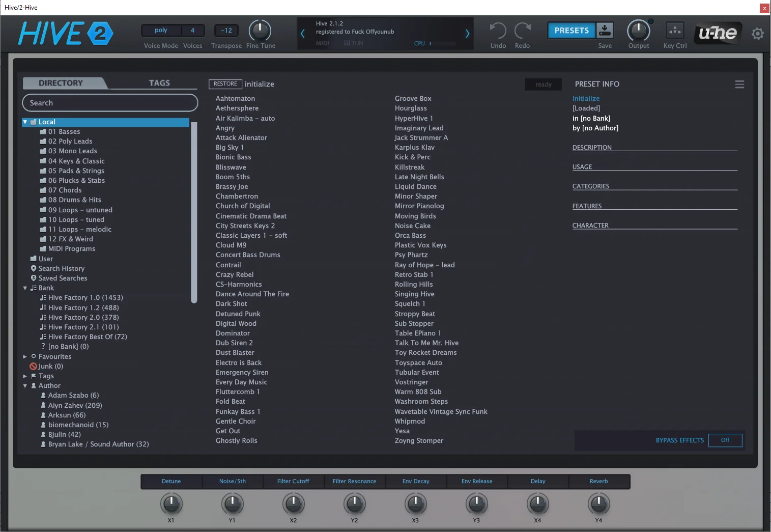
Task: Expand the Favourites tree node
Action: click(x=25, y=357)
